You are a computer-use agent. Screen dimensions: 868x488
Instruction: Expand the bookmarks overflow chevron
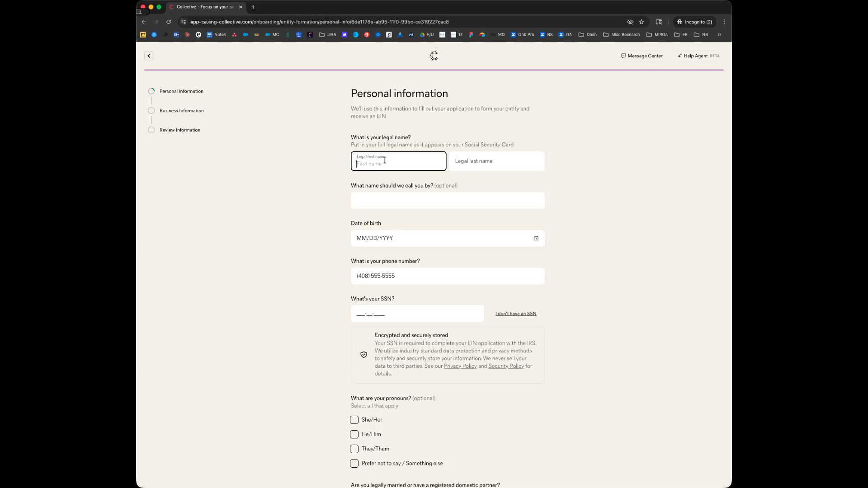(719, 34)
